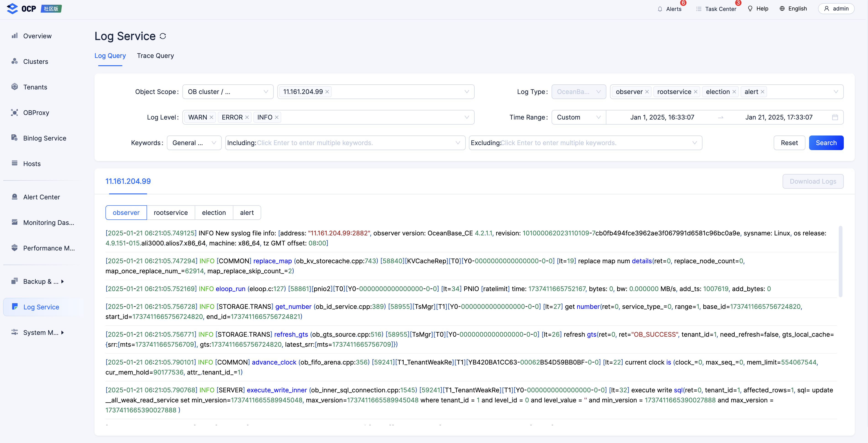
Task: Expand the host selection dropdown arrow
Action: point(467,92)
